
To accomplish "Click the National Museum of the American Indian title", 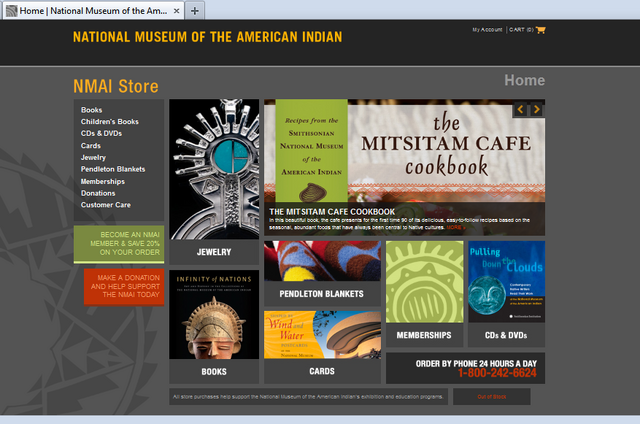I will (207, 37).
